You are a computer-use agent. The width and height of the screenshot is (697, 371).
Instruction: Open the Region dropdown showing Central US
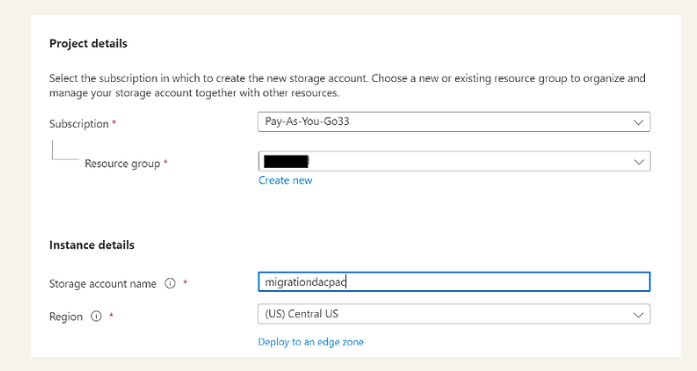(454, 314)
